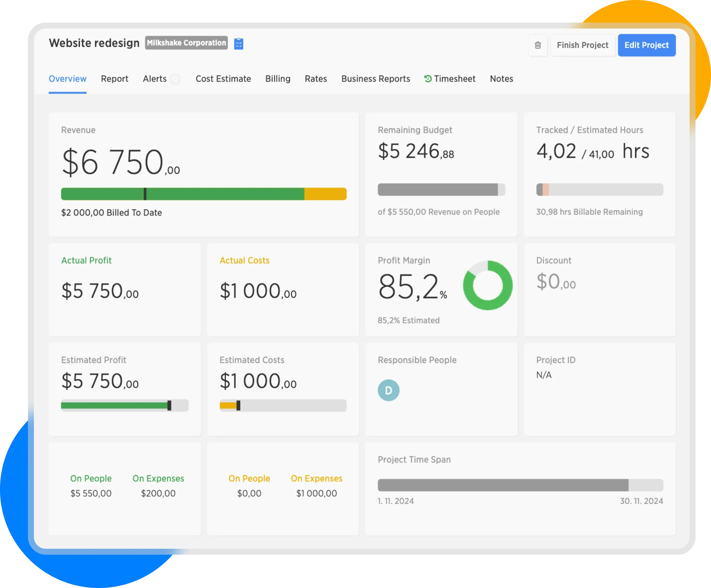Click the trash delete project icon
This screenshot has height=588, width=711.
537,45
